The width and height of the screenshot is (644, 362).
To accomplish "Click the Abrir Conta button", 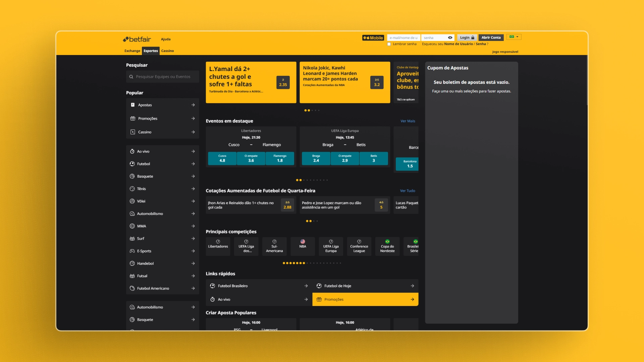I will pos(491,38).
